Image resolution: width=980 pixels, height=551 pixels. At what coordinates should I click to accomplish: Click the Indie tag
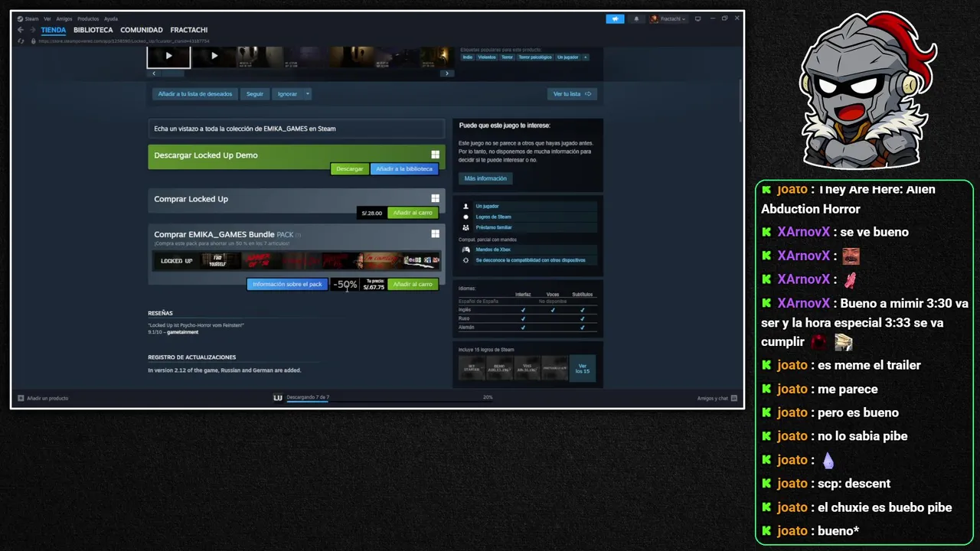tap(468, 57)
